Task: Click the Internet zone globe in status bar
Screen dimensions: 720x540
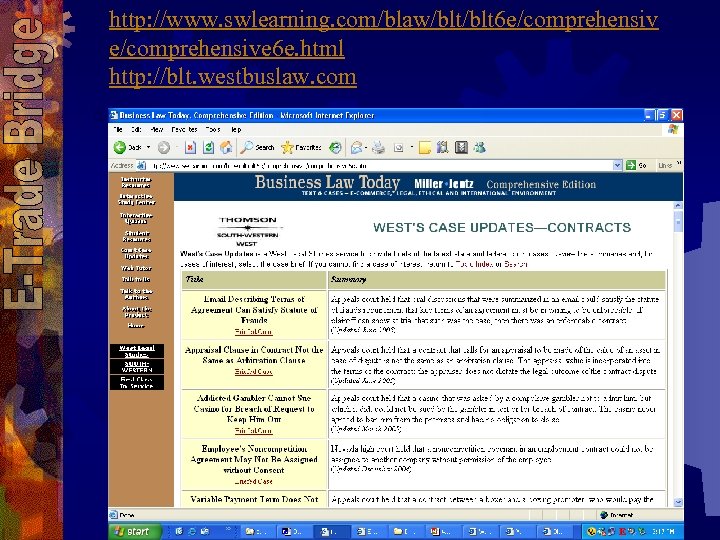Action: tap(604, 515)
